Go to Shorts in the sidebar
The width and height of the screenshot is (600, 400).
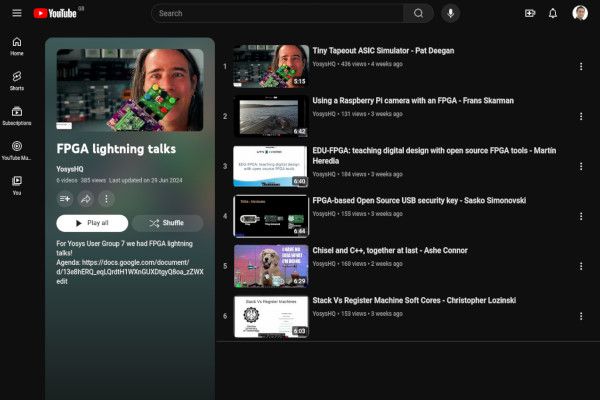[17, 80]
